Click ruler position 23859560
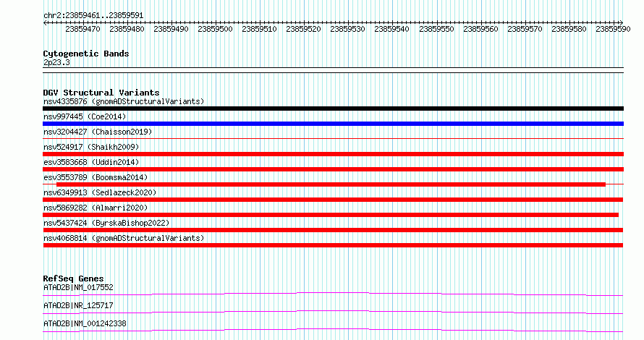Screen dimensions: 644x340 (x=480, y=29)
